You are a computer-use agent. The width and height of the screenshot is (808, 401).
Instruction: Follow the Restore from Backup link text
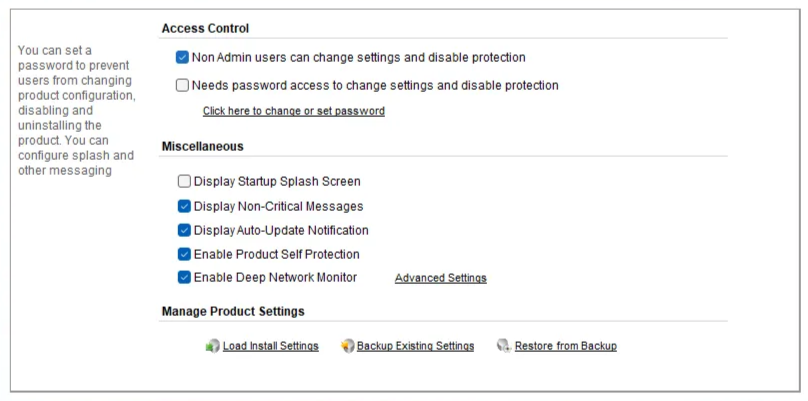pos(566,346)
